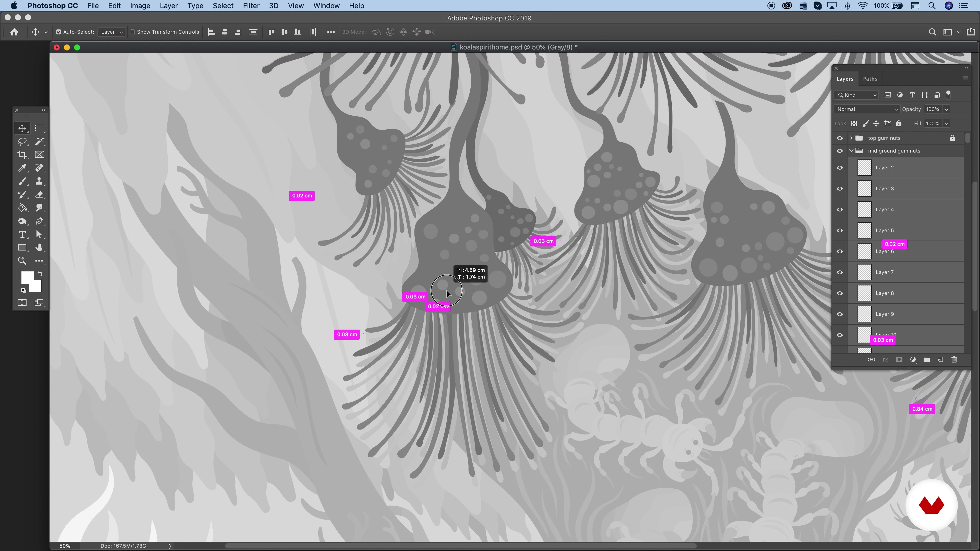The image size is (980, 551).
Task: Hide Layer 2 visibility
Action: [840, 168]
